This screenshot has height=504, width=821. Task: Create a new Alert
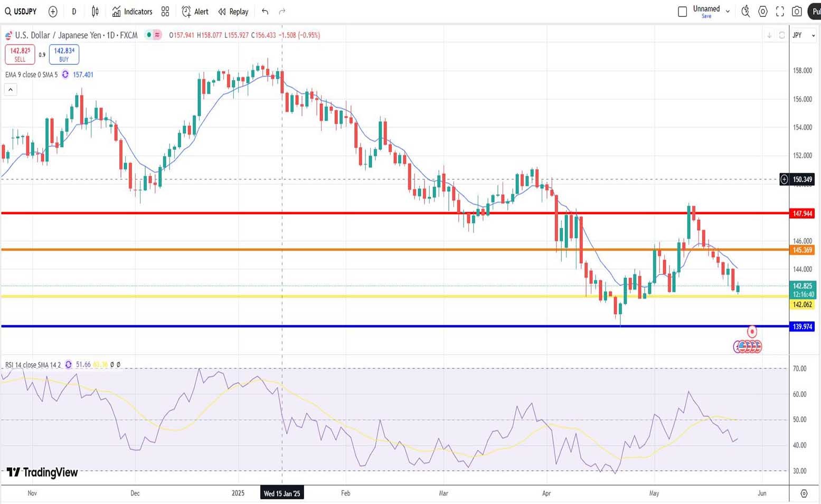[195, 12]
